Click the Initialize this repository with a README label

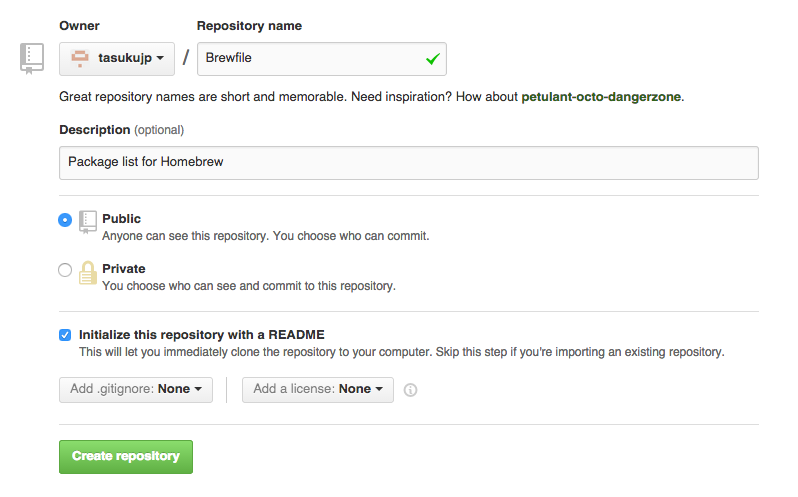pyautogui.click(x=202, y=335)
